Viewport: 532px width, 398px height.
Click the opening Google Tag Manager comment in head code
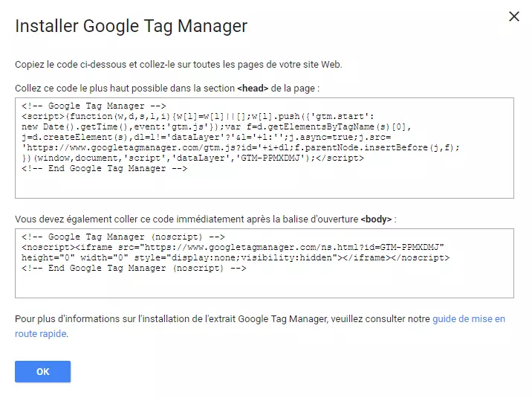pyautogui.click(x=94, y=106)
